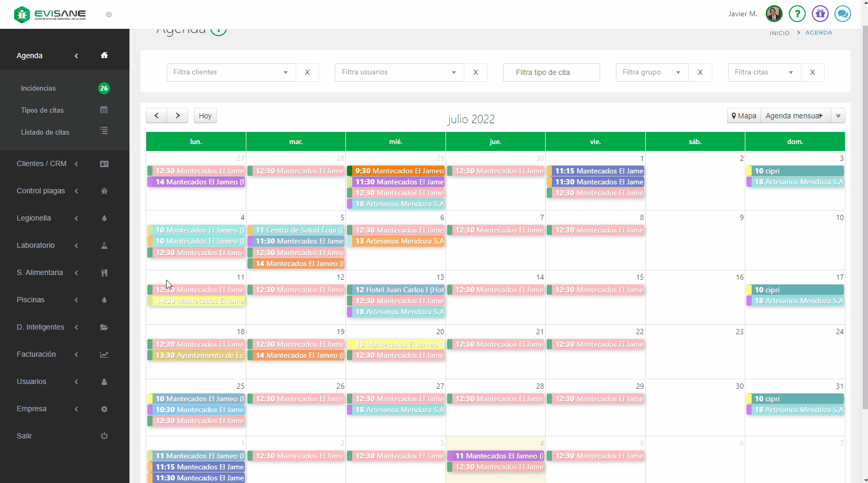Toggle the sidebar collapse circle icon

pos(109,15)
